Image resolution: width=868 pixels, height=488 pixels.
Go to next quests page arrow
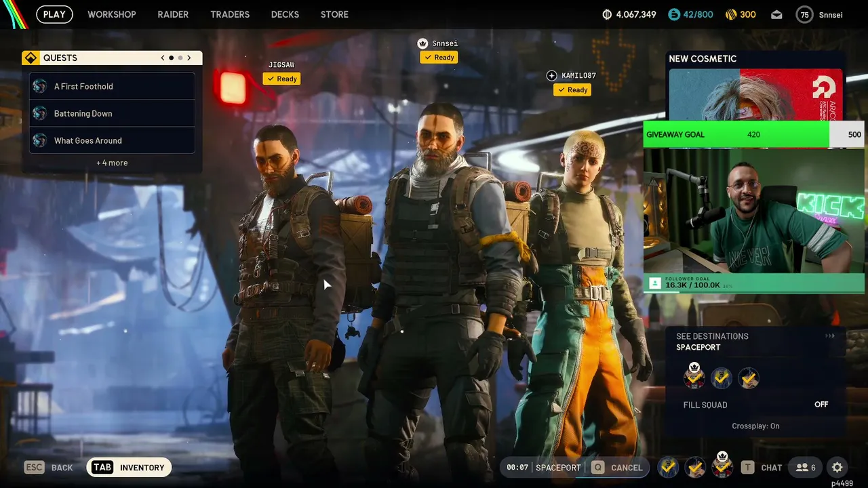click(189, 58)
